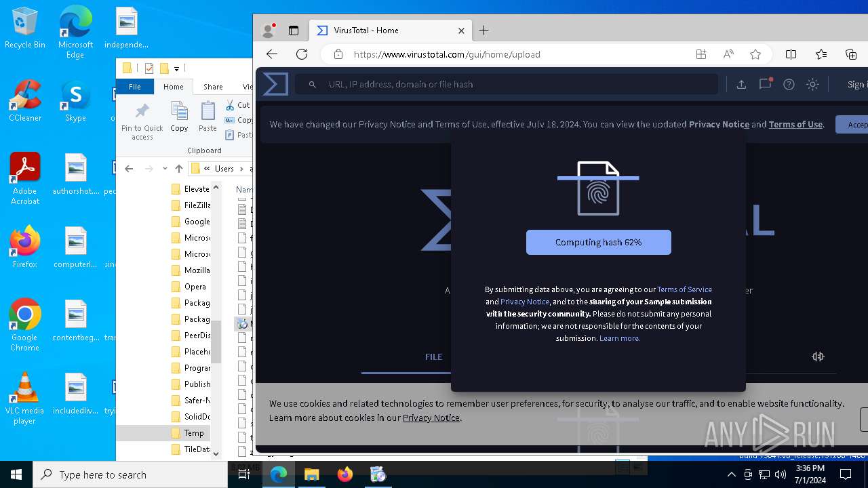This screenshot has height=488, width=868.
Task: Click Windows Start button
Action: (x=16, y=474)
